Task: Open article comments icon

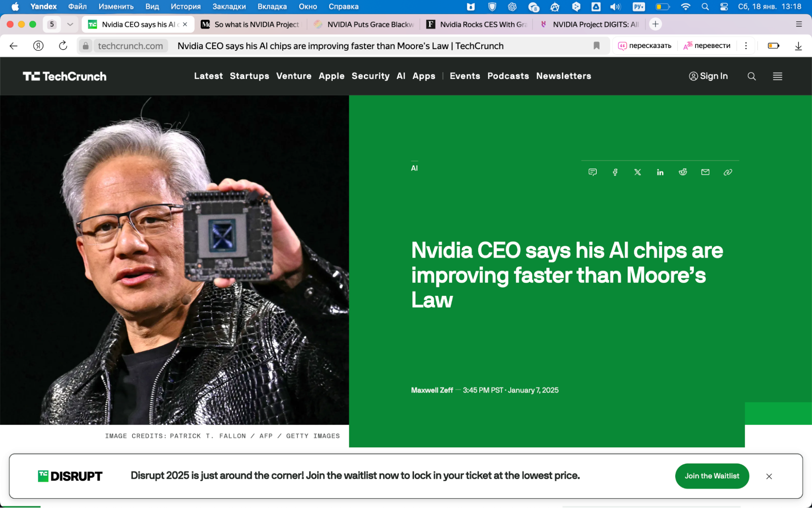Action: click(593, 172)
